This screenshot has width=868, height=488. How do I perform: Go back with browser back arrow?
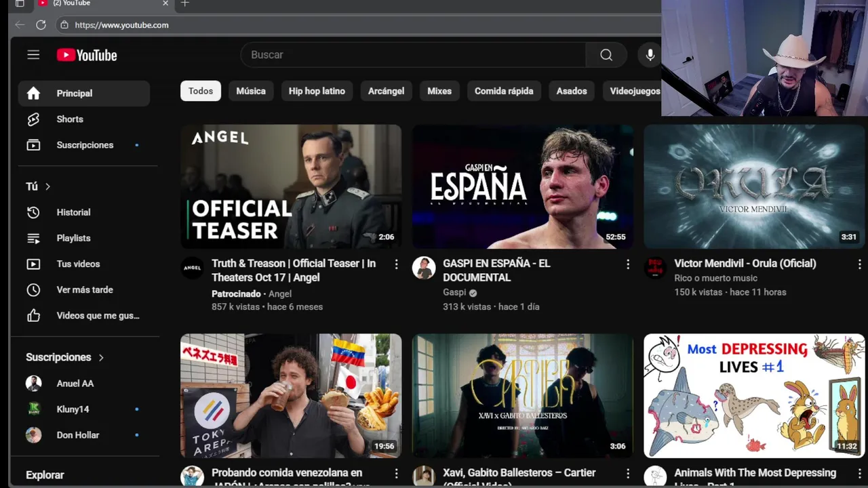click(x=20, y=25)
